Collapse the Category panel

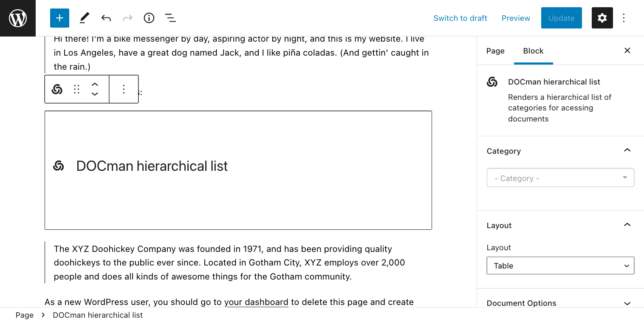[x=627, y=151]
